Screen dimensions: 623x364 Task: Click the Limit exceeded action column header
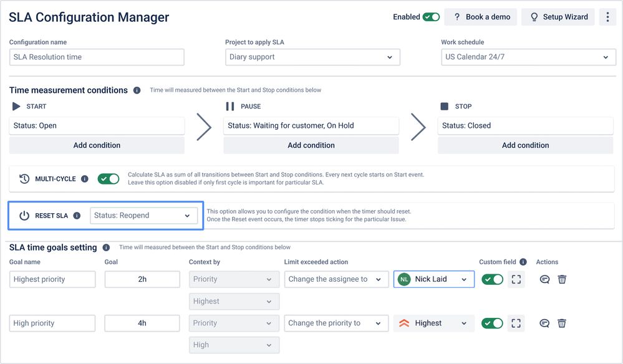[x=316, y=262]
